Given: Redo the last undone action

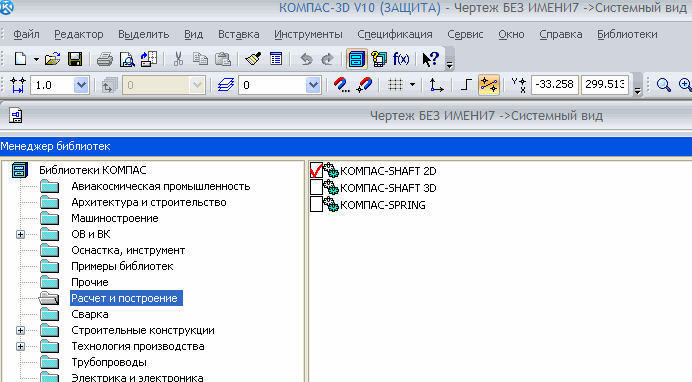Looking at the screenshot, I should pos(327,59).
